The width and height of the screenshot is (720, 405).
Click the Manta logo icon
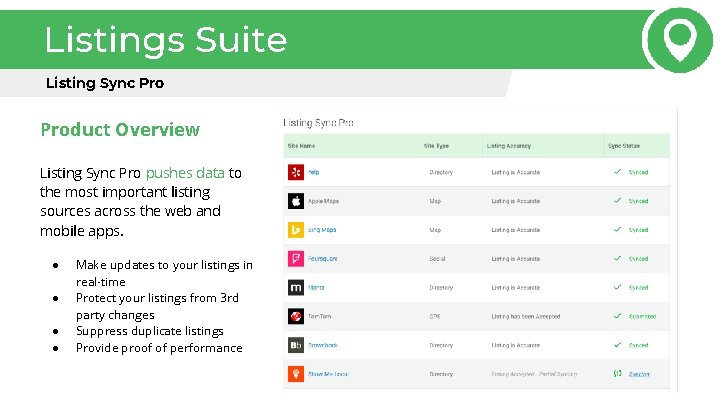click(296, 287)
